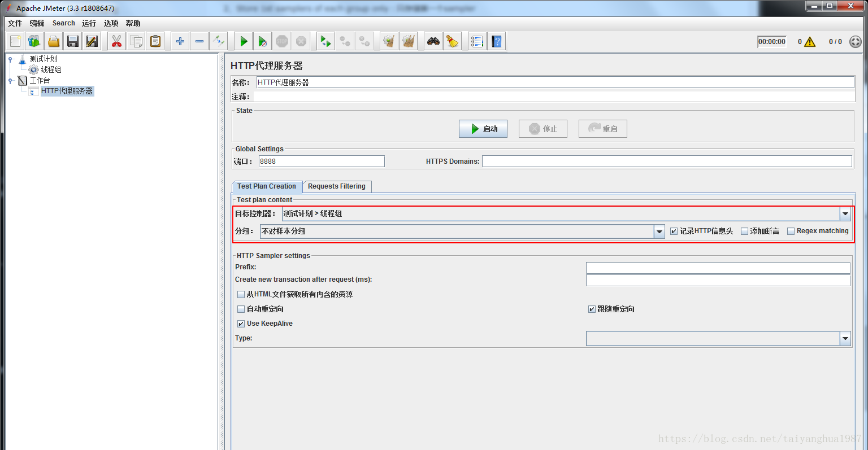Click the Open file folder icon
Viewport: 868px width, 450px height.
coord(54,41)
